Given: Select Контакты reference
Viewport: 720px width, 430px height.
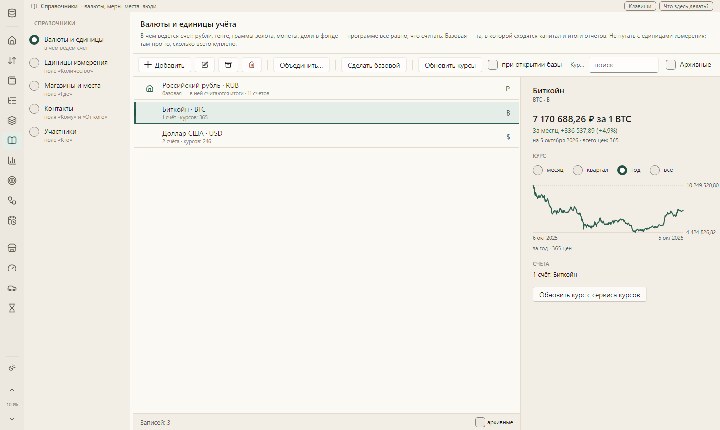Looking at the screenshot, I should tap(68, 111).
